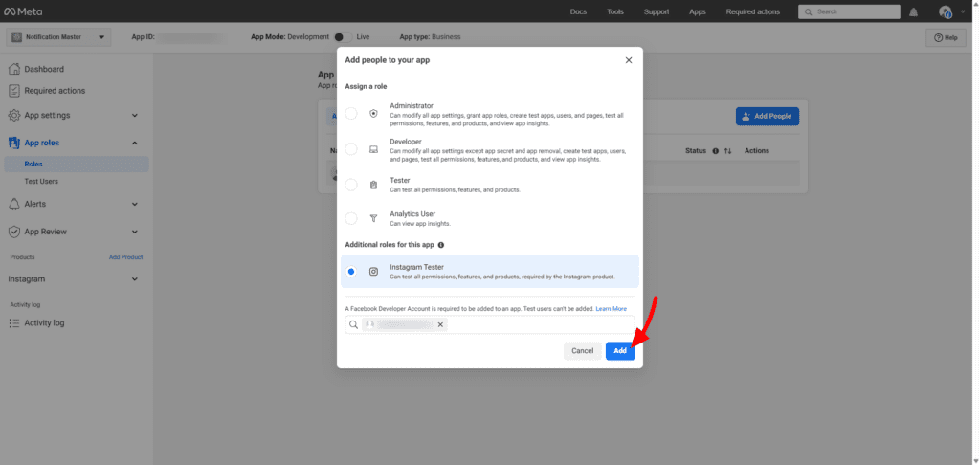The width and height of the screenshot is (980, 465).
Task: Click the Activity log list icon
Action: click(x=13, y=323)
